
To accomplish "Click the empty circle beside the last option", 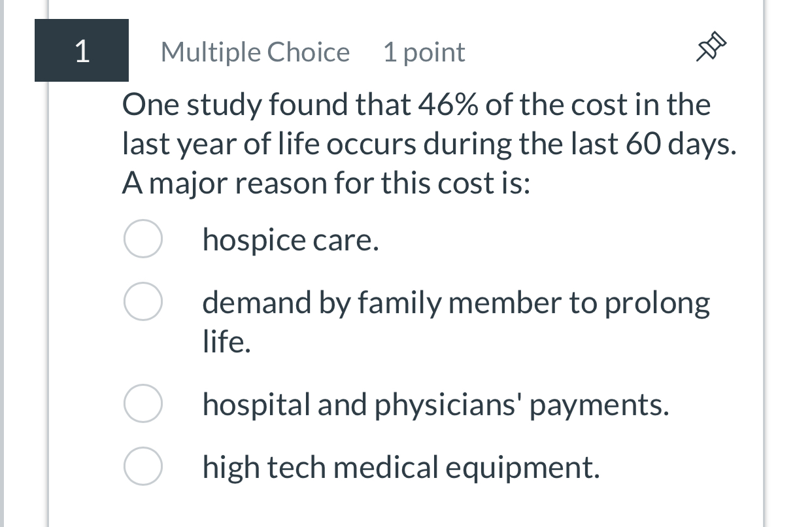I will (143, 466).
